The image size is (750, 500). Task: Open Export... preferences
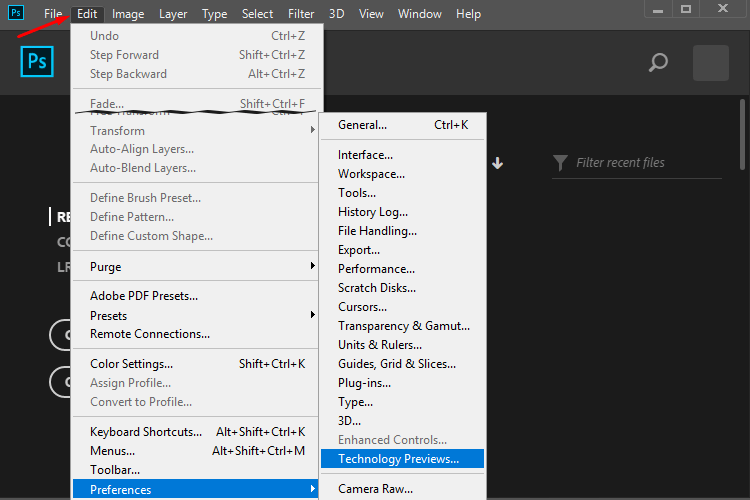pyautogui.click(x=402, y=250)
